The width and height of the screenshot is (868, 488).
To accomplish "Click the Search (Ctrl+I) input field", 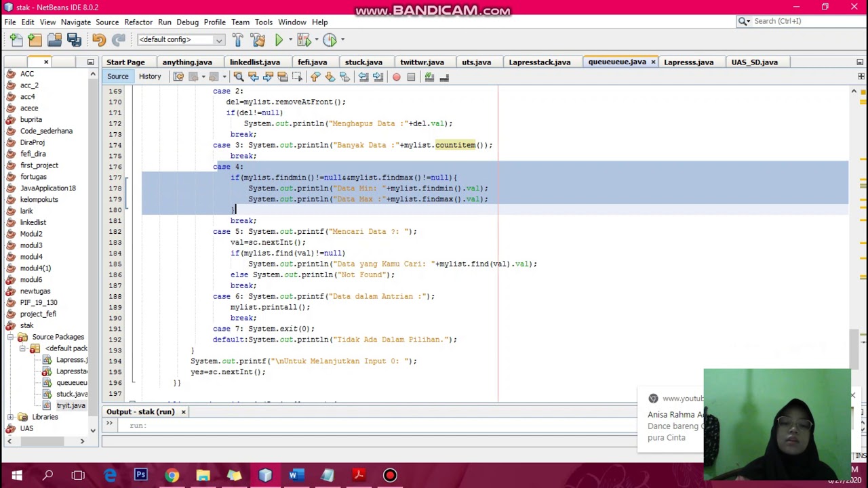I will [x=805, y=22].
